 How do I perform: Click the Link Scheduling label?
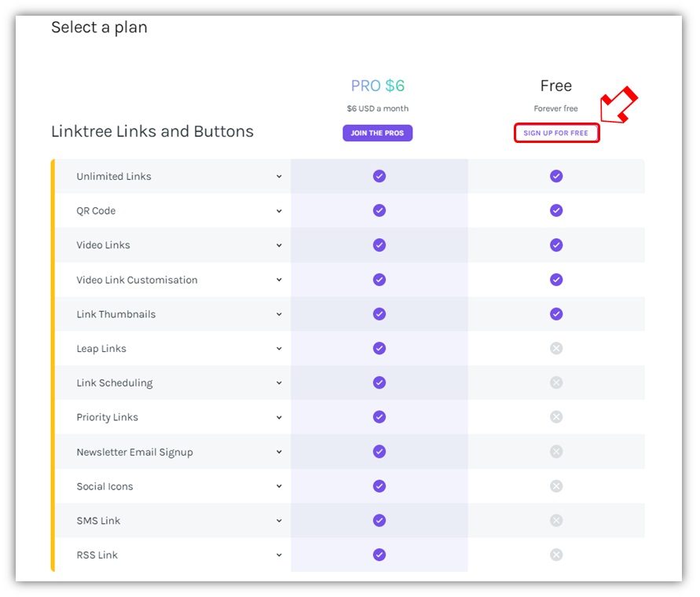tap(115, 383)
